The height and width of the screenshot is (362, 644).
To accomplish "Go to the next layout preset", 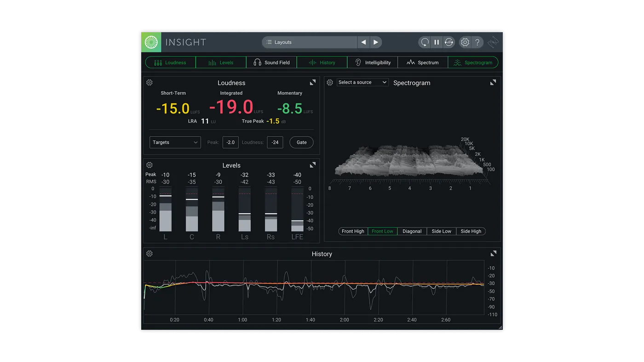I will pyautogui.click(x=376, y=42).
